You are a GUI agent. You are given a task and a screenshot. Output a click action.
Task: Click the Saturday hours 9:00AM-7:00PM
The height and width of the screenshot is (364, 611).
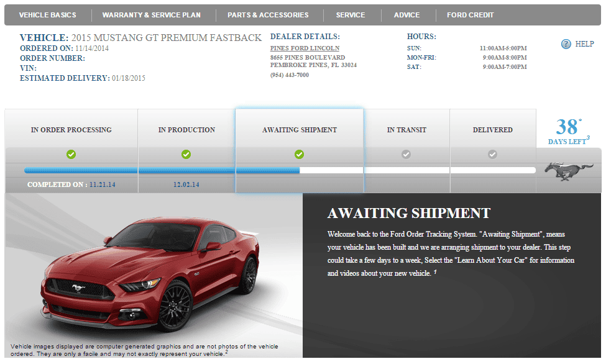click(505, 67)
